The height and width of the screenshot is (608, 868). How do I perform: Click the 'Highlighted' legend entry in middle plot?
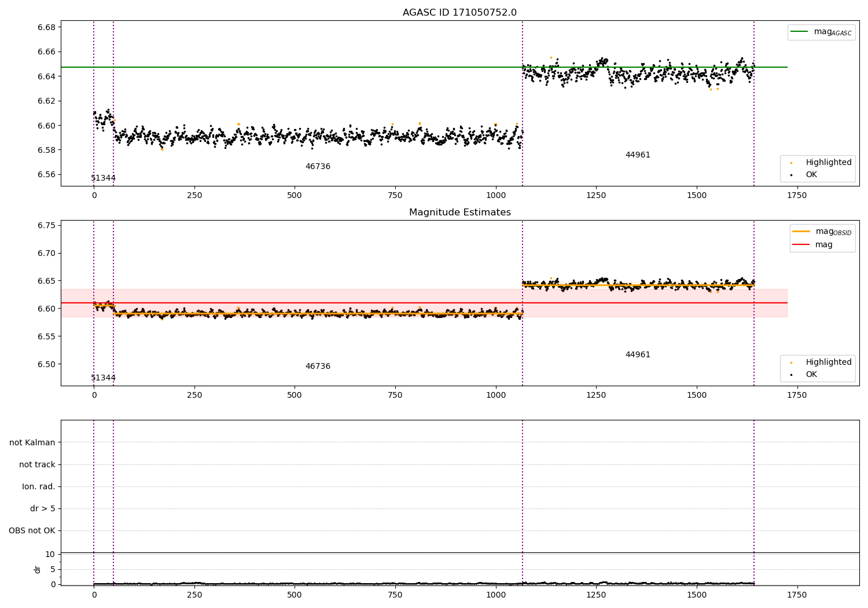tap(821, 362)
